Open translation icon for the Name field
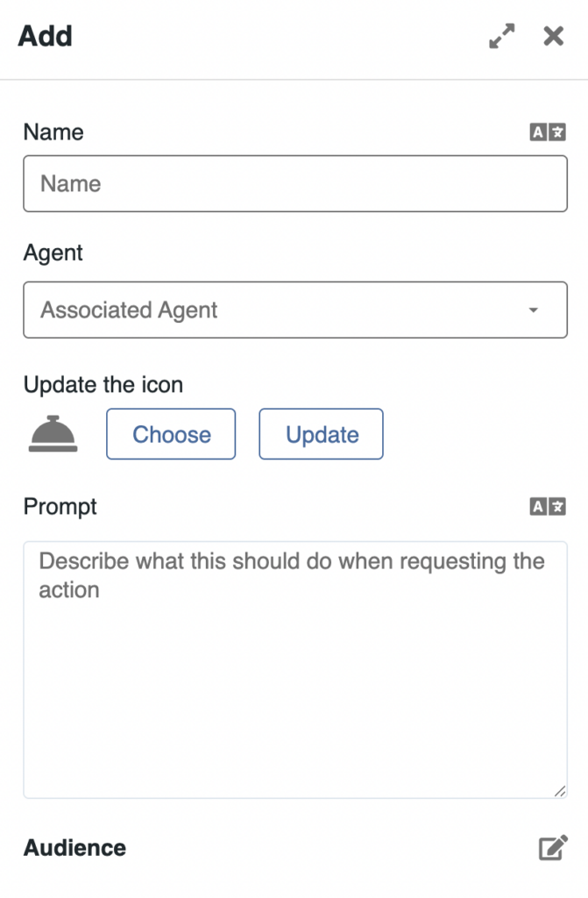This screenshot has height=898, width=588. (548, 132)
